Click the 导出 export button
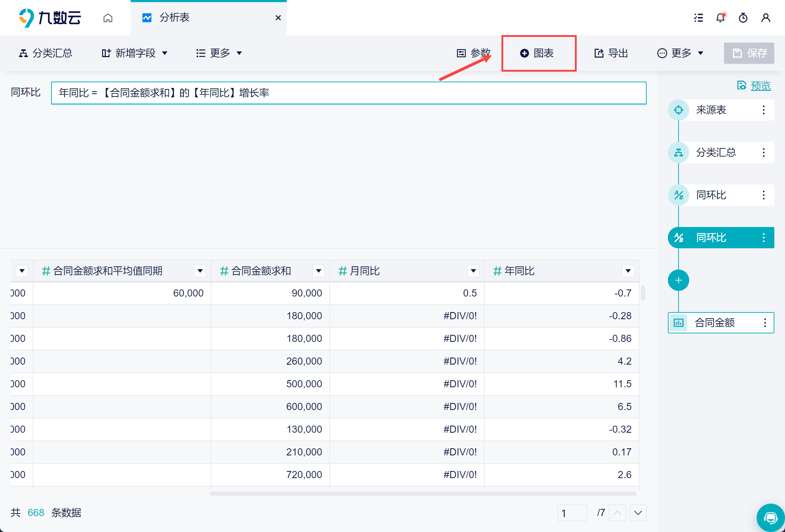785x532 pixels. 611,53
